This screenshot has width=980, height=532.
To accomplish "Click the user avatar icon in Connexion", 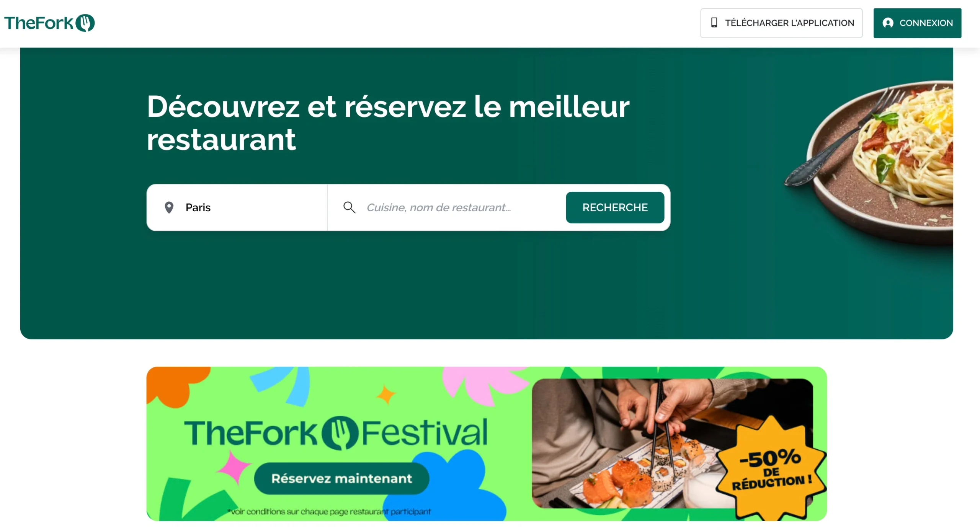I will point(888,23).
